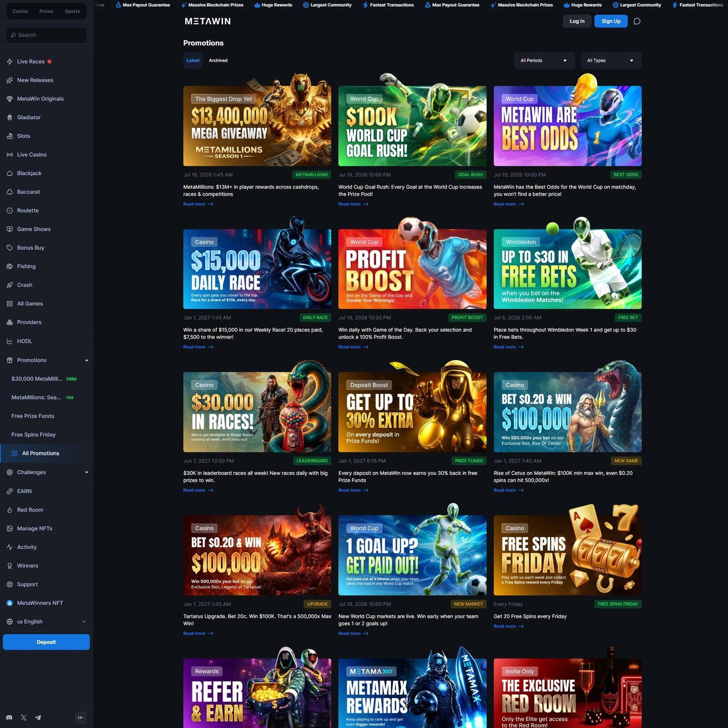
Task: Open the Profit Boost promotion banner
Action: [412, 268]
